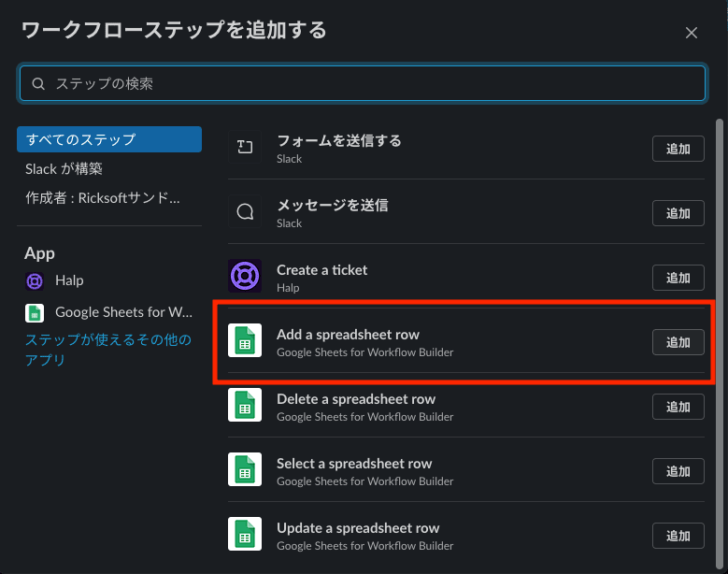
Task: Click the Sheets icon for Delete a spreadsheet row
Action: (x=245, y=405)
